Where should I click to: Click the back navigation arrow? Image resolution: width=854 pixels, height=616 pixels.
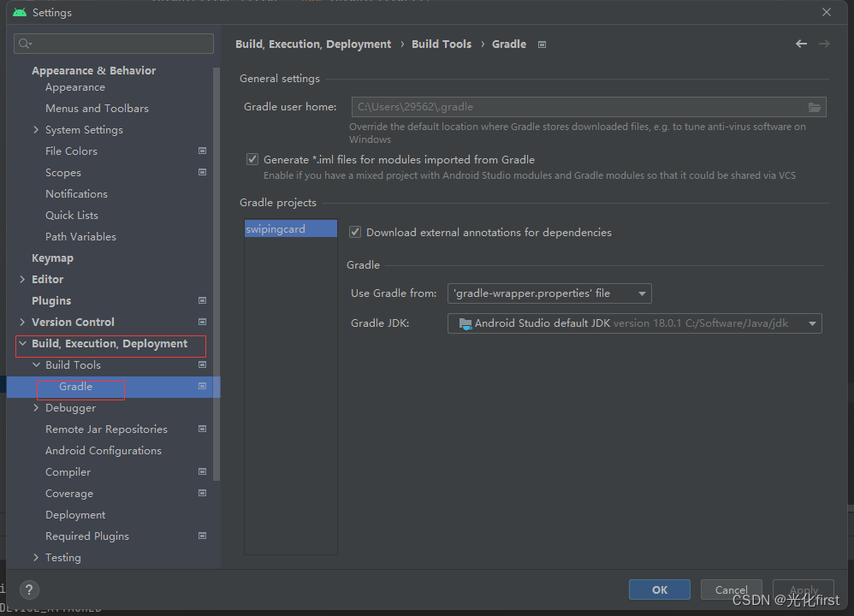tap(801, 44)
